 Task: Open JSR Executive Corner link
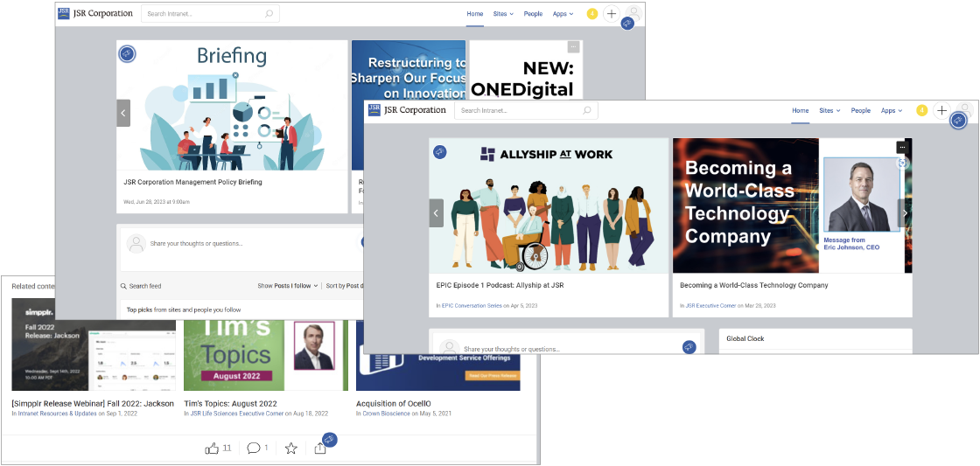click(x=710, y=306)
